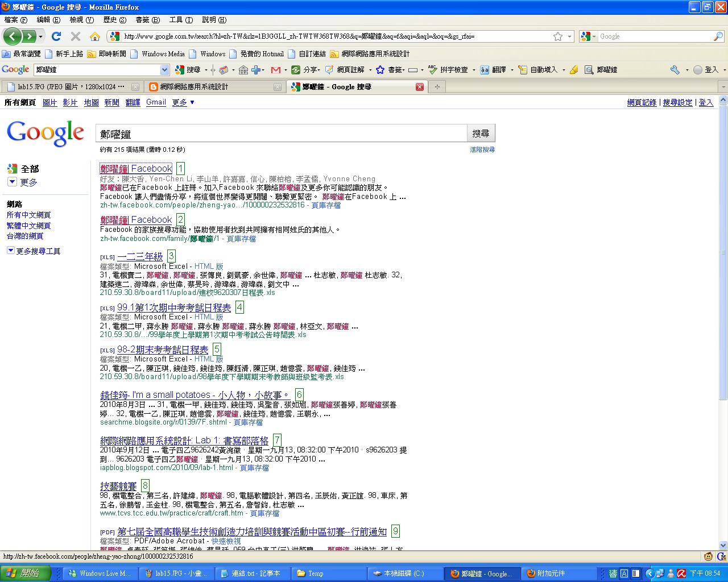Open 免費的 Hotmail bookmark
Viewport: 728px width, 582px height.
(x=257, y=54)
